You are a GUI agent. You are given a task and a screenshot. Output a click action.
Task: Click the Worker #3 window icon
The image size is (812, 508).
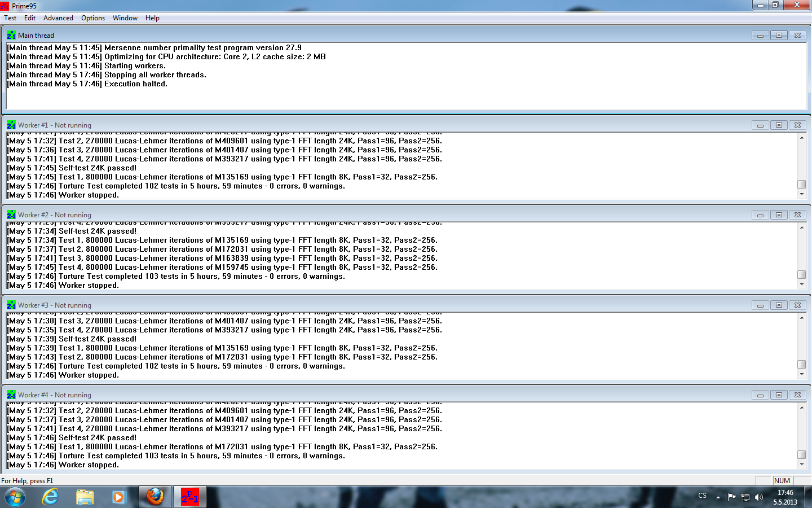[11, 305]
